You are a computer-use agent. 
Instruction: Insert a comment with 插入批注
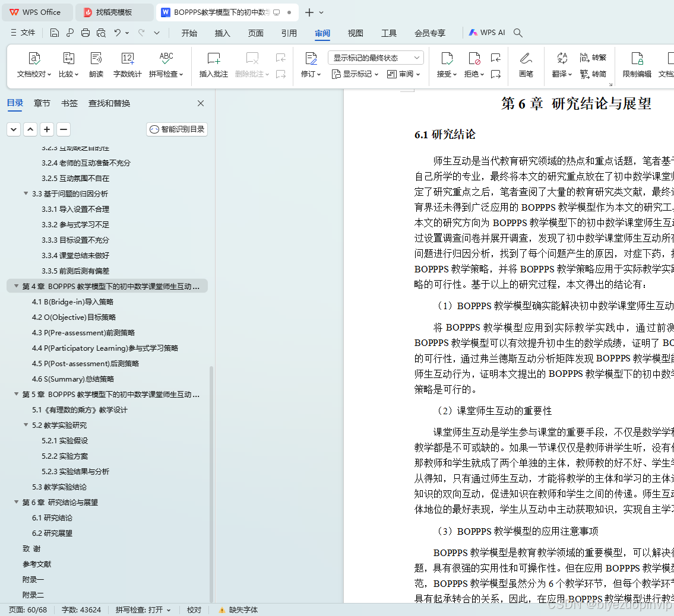coord(214,65)
